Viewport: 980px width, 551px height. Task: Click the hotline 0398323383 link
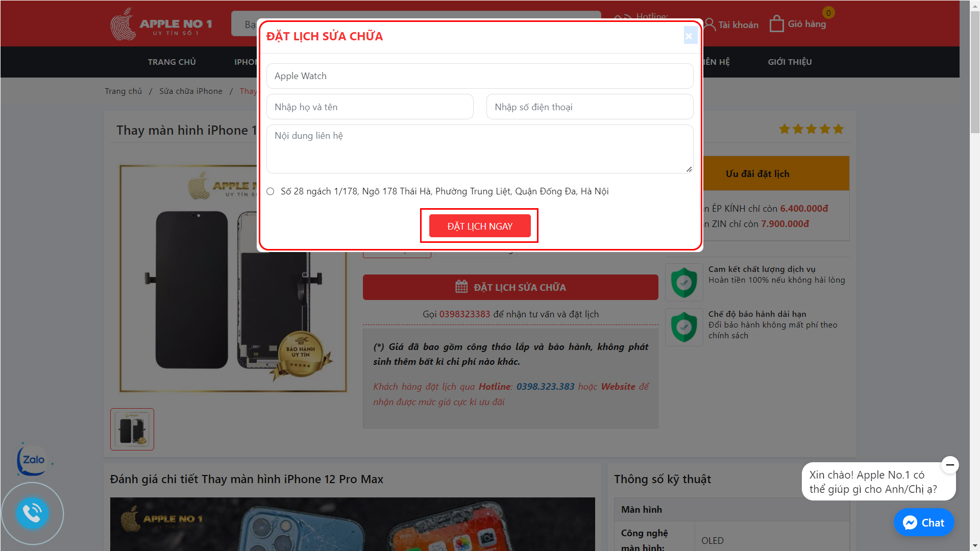465,313
